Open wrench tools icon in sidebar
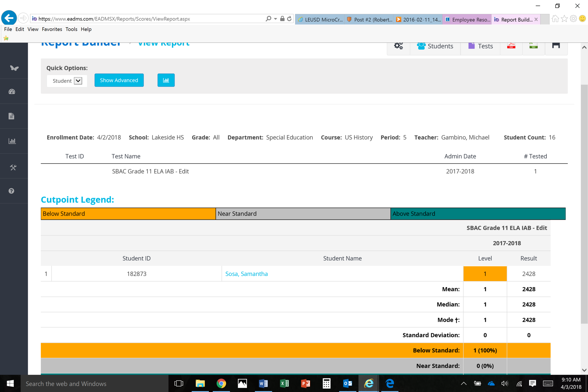The height and width of the screenshot is (392, 588). (x=13, y=167)
